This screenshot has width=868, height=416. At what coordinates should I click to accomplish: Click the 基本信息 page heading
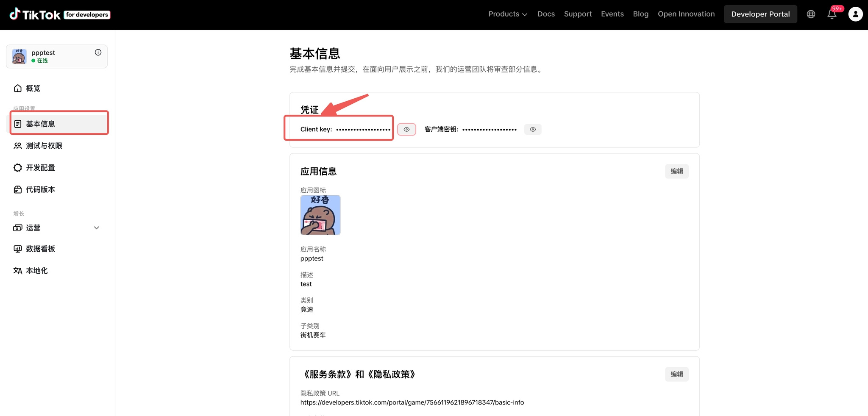coord(315,54)
